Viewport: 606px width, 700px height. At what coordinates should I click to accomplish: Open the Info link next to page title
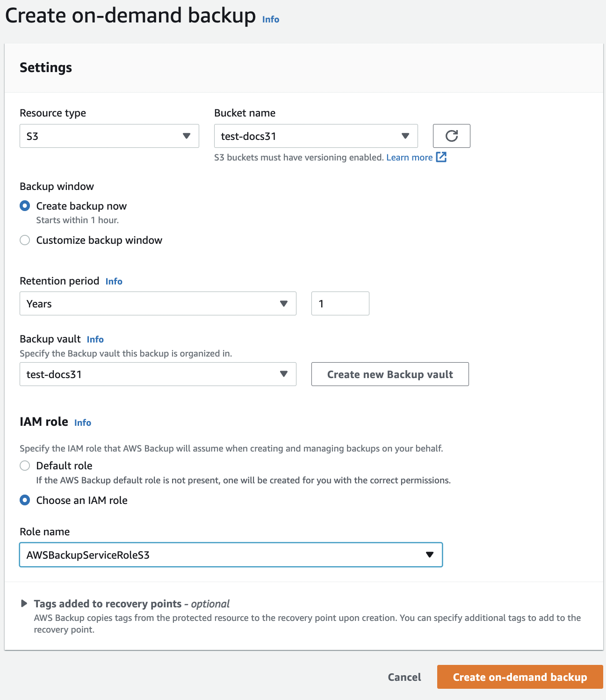click(x=270, y=19)
